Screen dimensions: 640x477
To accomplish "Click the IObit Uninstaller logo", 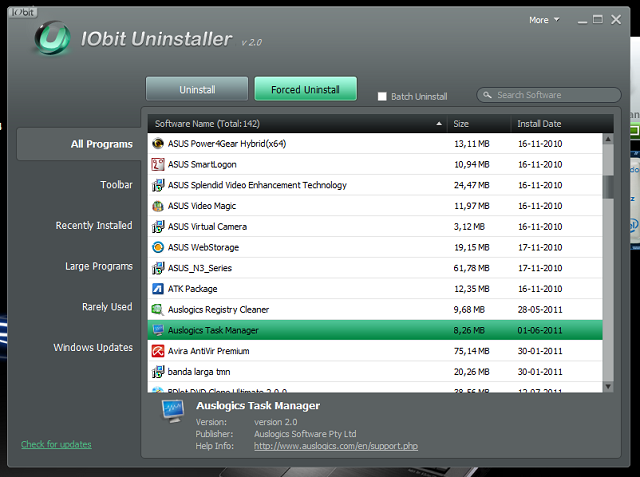I will click(52, 38).
